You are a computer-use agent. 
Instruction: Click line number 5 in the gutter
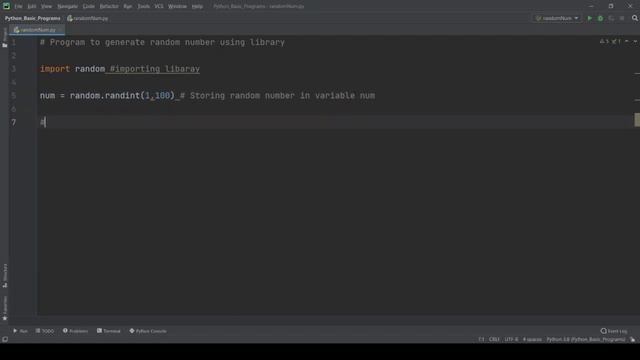click(13, 96)
